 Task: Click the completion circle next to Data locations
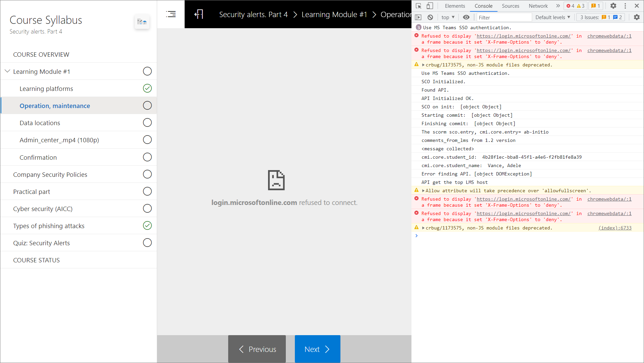[x=147, y=122]
